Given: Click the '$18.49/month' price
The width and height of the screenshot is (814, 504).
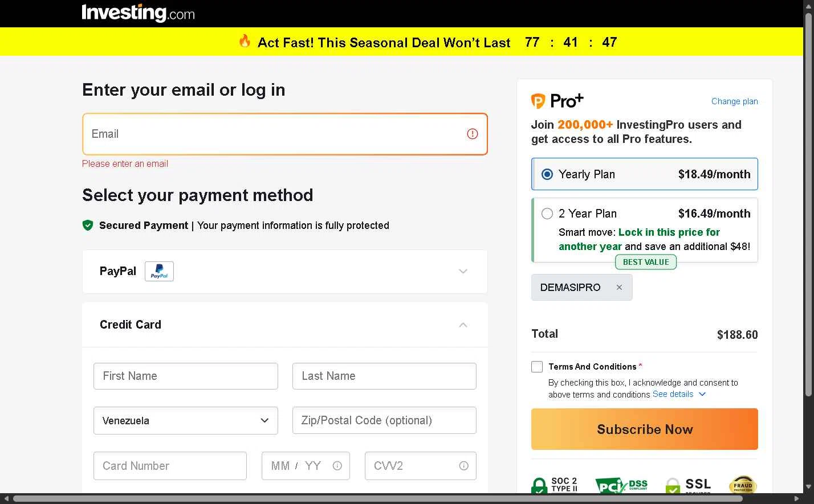Looking at the screenshot, I should pos(714,174).
